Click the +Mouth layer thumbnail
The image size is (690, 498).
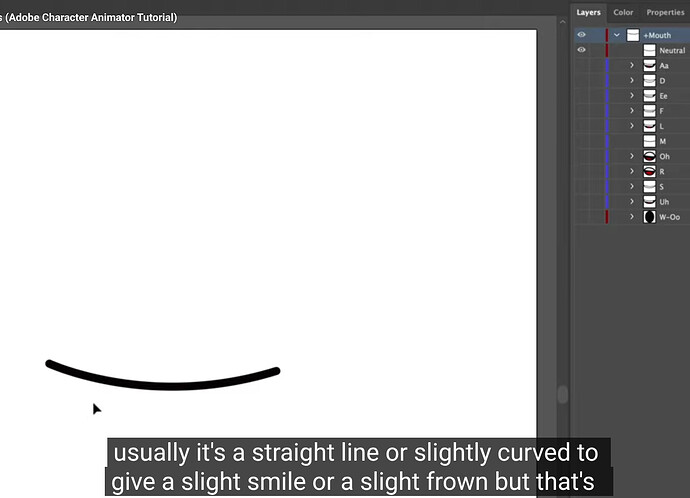pyautogui.click(x=633, y=35)
